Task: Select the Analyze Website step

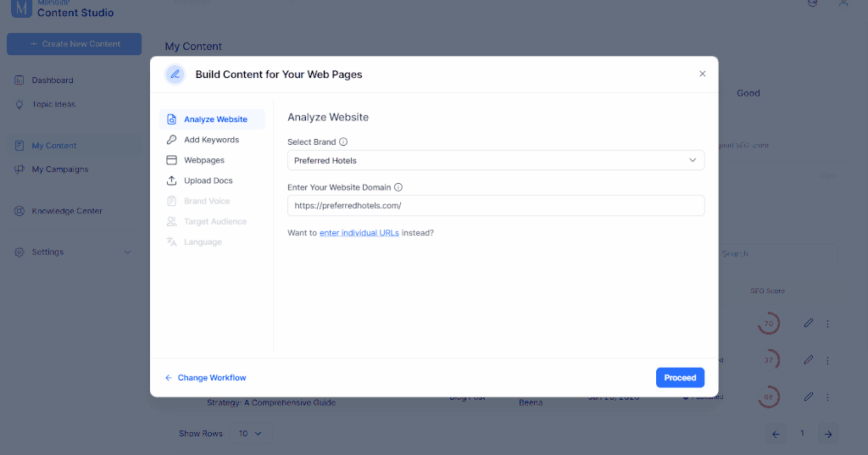Action: [212, 119]
